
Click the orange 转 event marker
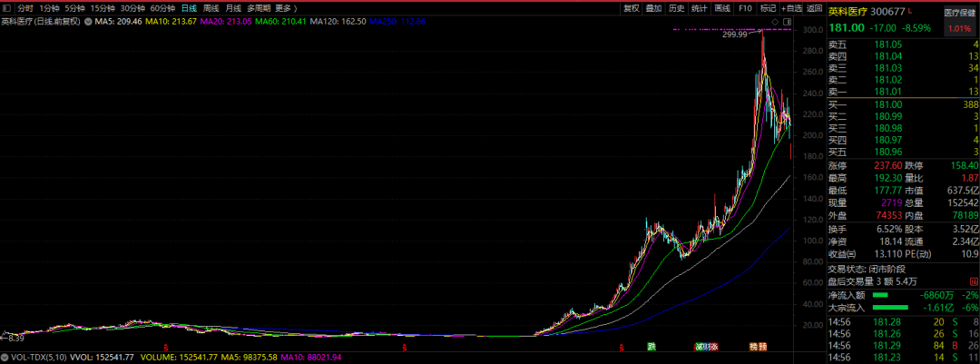754,346
